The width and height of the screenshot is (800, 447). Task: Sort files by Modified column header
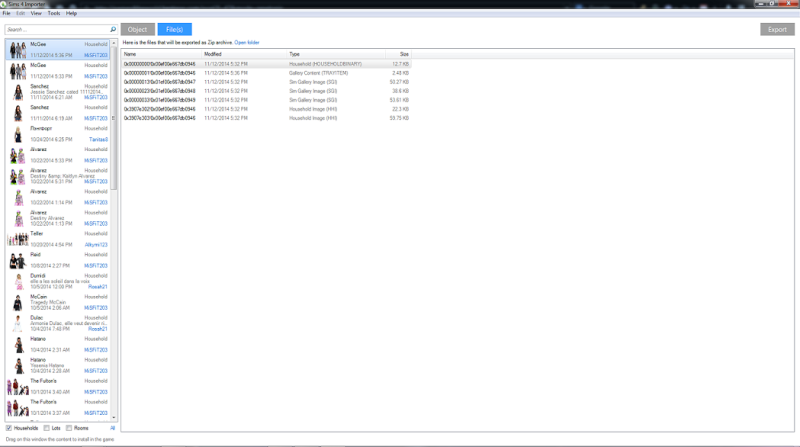[x=244, y=54]
